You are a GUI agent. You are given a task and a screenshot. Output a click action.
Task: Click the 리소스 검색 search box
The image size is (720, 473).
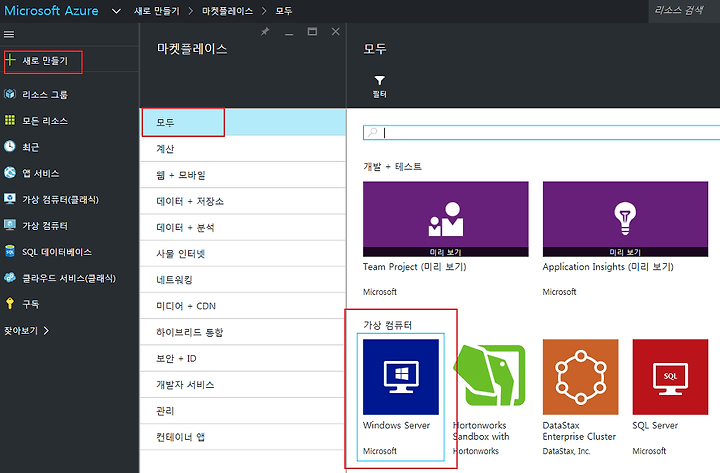click(684, 11)
